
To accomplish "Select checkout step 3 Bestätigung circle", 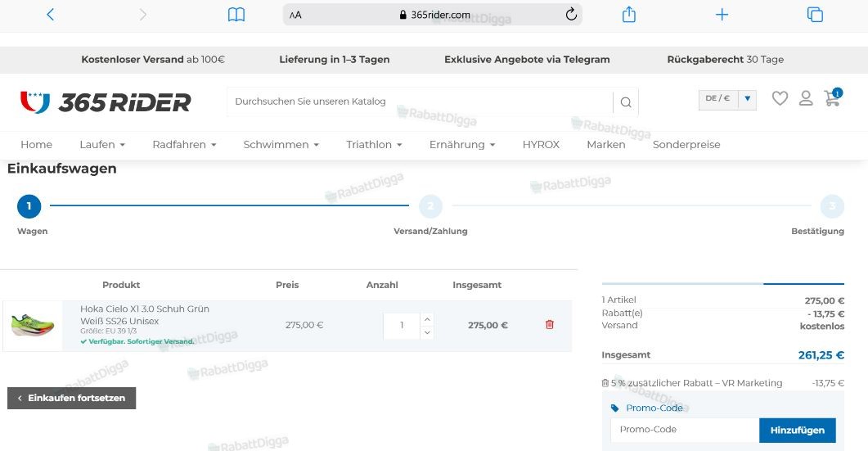I will pos(832,206).
